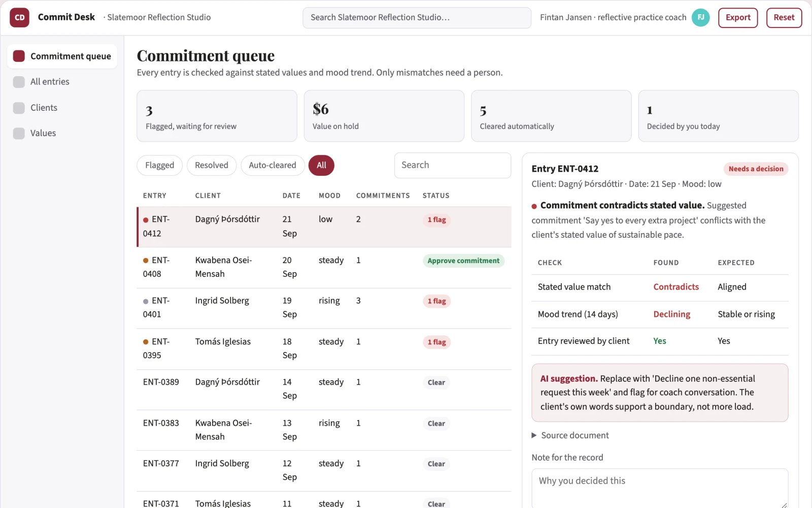Click the MOOD column header
This screenshot has width=812, height=508.
coord(329,196)
